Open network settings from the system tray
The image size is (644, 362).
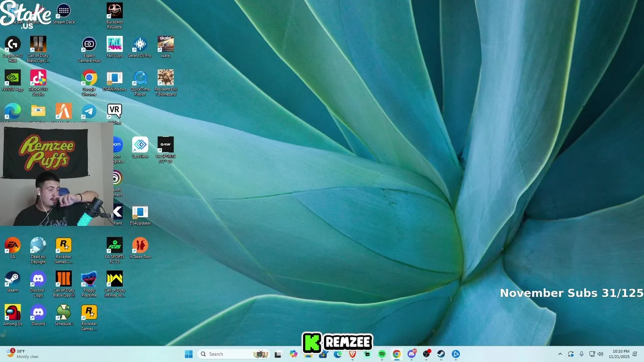point(592,354)
